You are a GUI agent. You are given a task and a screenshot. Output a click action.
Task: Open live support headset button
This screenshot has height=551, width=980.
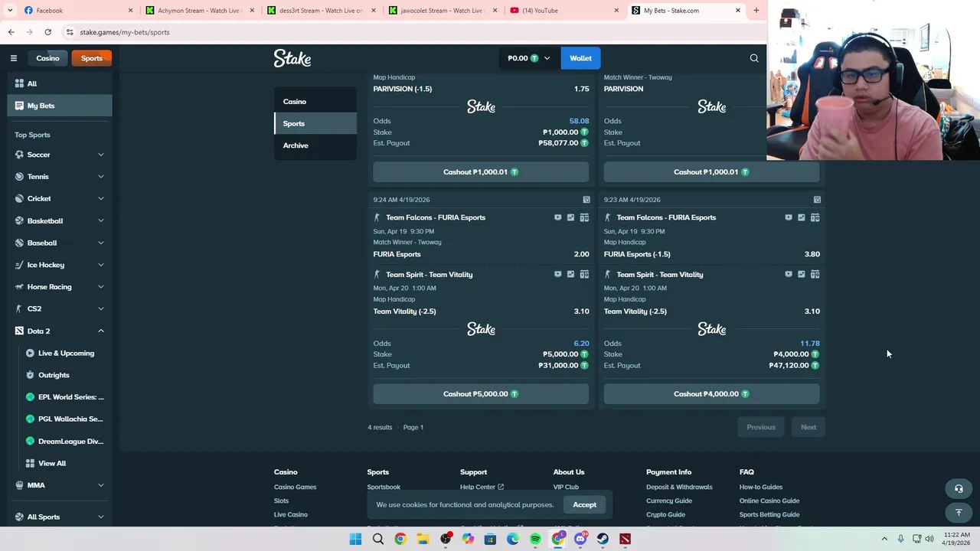coord(959,488)
